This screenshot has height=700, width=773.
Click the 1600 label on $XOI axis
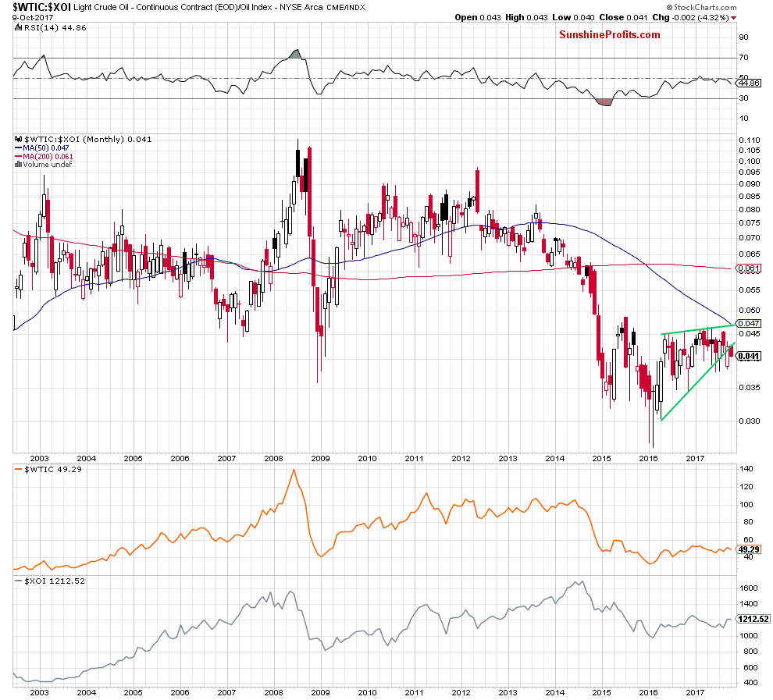coord(749,588)
